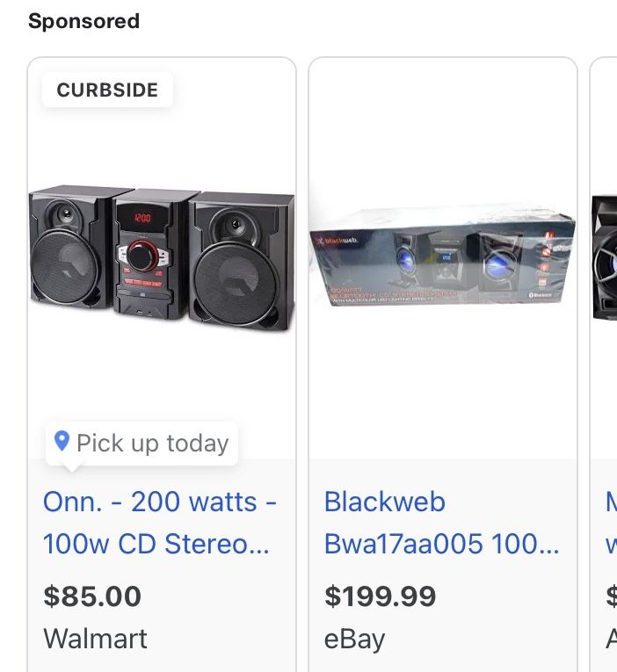Image resolution: width=617 pixels, height=672 pixels.
Task: Click the $199.99 price
Action: tap(380, 596)
